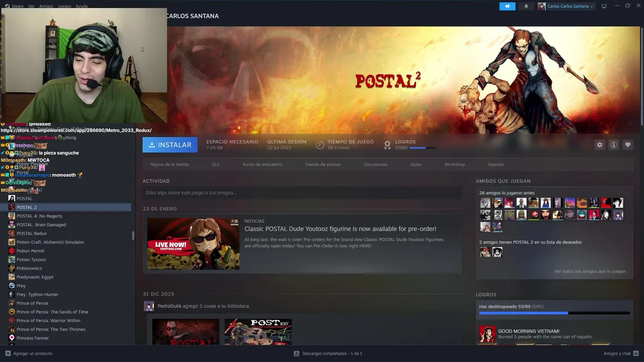
Task: Click the achievements unlocked 53/89 summary text
Action: (x=511, y=306)
